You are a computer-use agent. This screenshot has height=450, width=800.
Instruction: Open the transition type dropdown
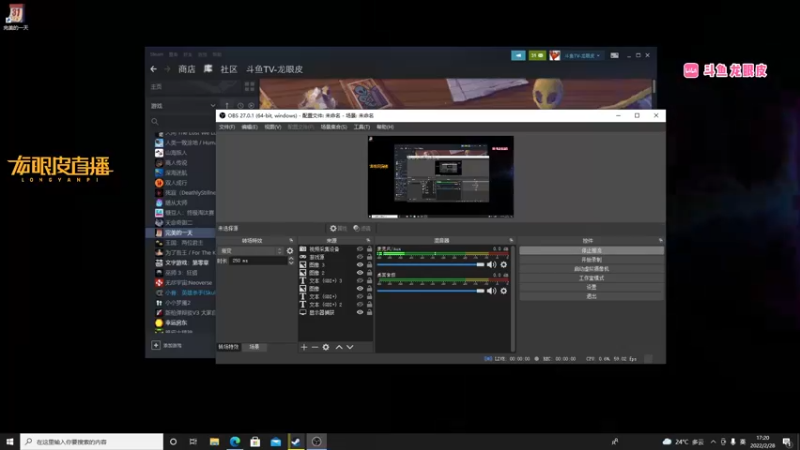click(x=251, y=251)
